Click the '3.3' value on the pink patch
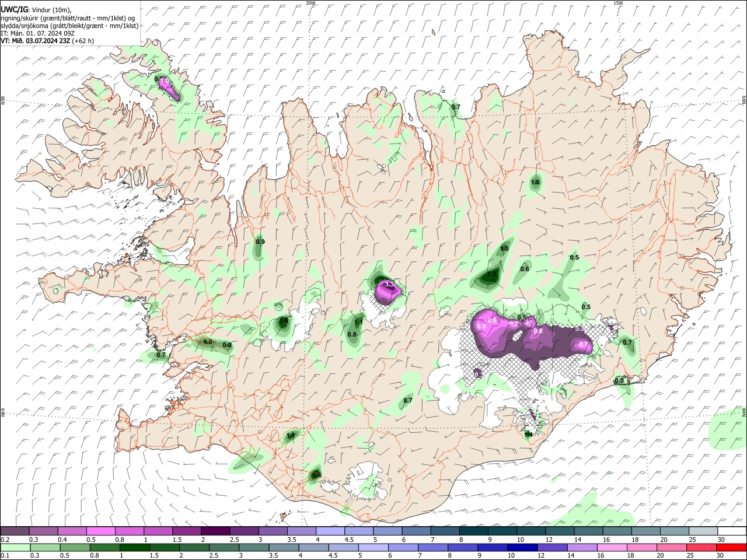 pos(390,284)
